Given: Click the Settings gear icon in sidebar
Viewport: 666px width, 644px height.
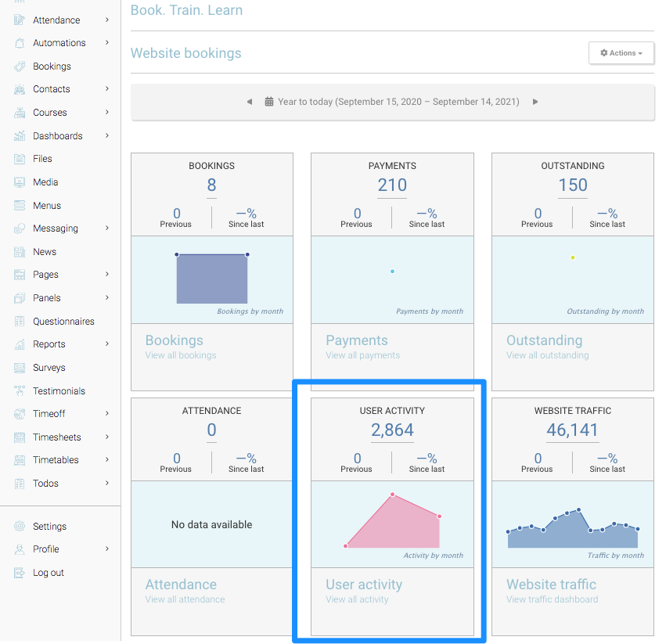Looking at the screenshot, I should click(20, 527).
